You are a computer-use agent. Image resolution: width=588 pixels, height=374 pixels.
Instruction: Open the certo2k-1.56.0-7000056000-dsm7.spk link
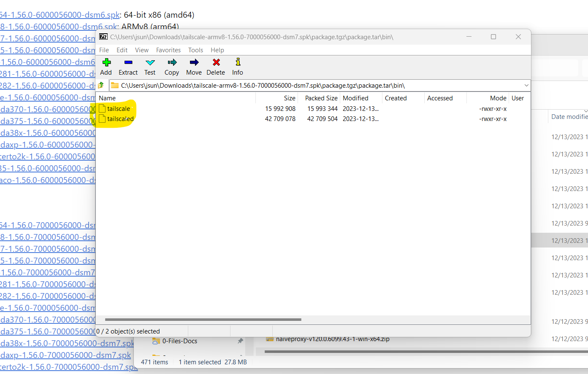69,367
